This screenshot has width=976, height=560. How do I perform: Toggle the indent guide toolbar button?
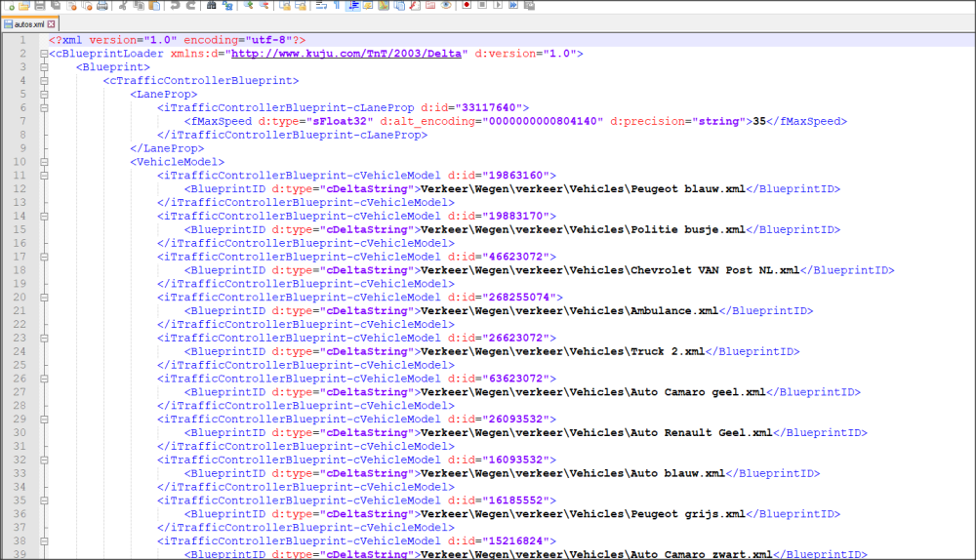tap(352, 6)
